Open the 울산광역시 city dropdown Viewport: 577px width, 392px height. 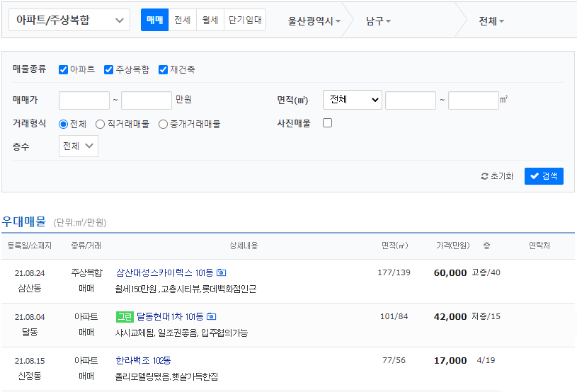point(314,21)
